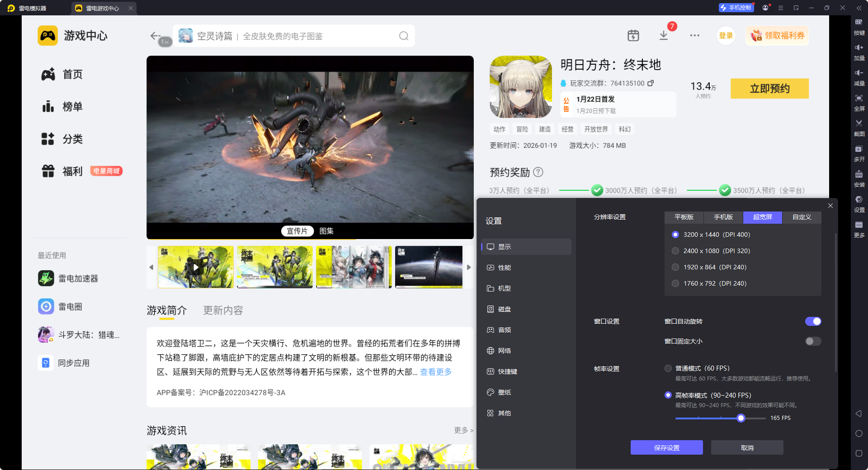Enable the fixed window size (窗口固定大小) switch
Viewport: 868px width, 470px height.
point(813,341)
